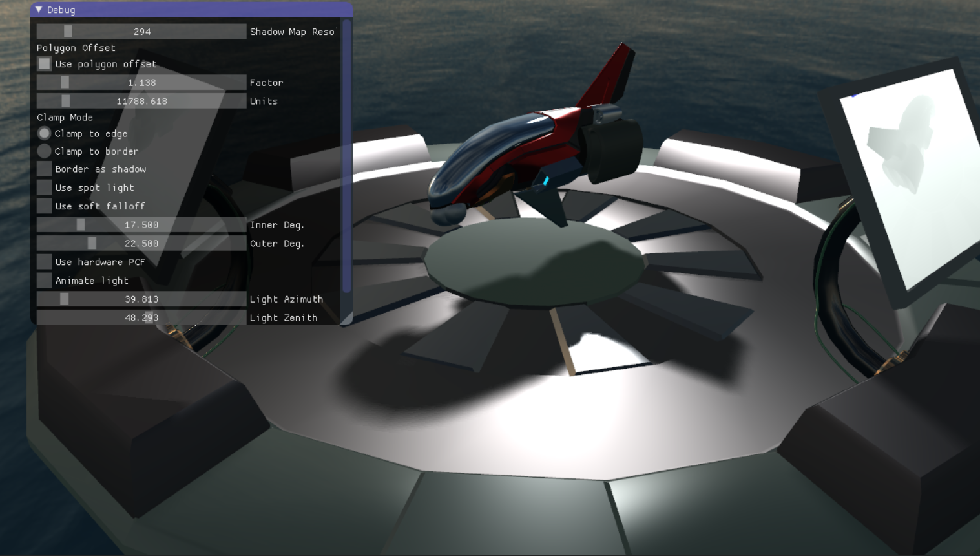This screenshot has height=556, width=980.
Task: Collapse the Debug window using its triangle
Action: pyautogui.click(x=39, y=10)
